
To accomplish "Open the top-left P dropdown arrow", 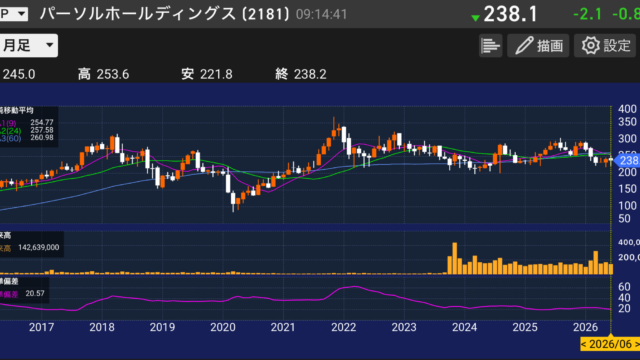I will (22, 14).
